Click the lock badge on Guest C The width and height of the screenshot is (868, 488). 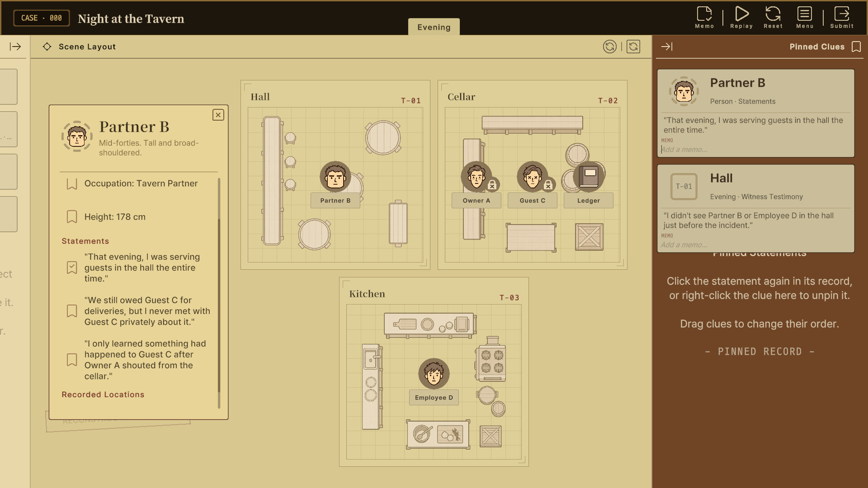[548, 185]
